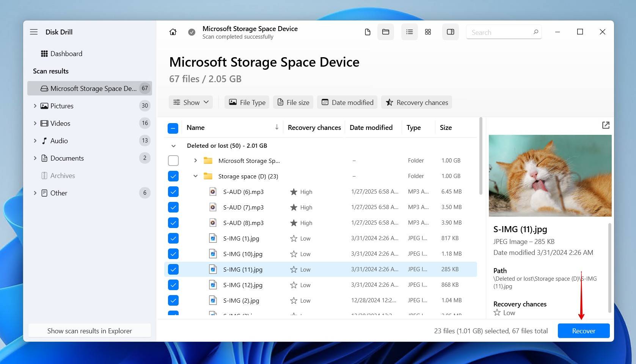Enable the Microsoft Storage Sp... folder checkbox

(173, 161)
